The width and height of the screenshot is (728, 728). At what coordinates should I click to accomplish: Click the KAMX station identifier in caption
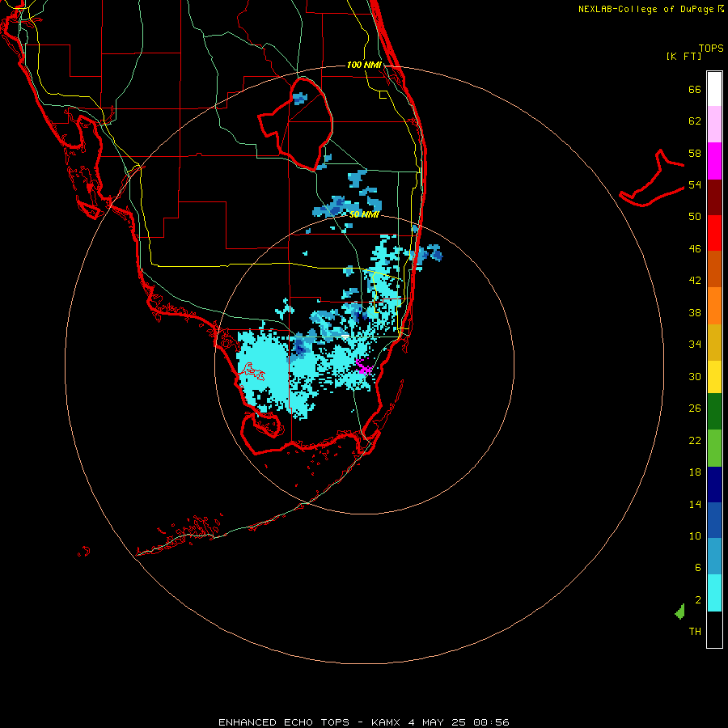pyautogui.click(x=385, y=722)
